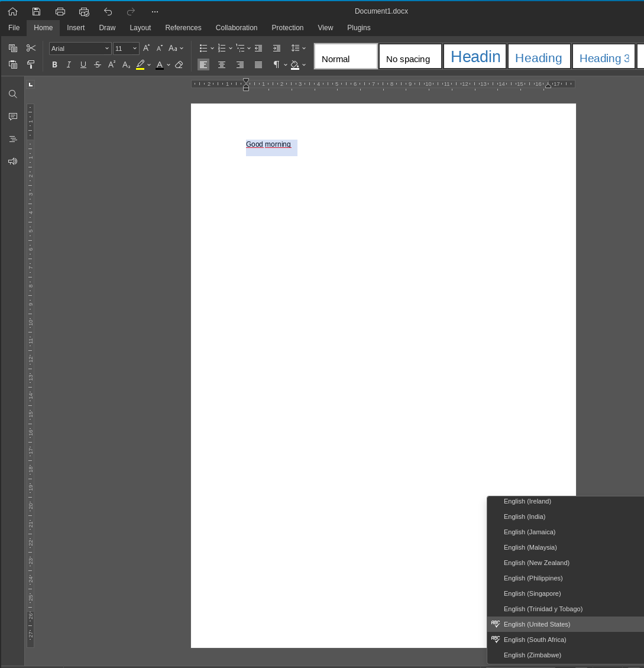Switch to the Layout tab
This screenshot has width=644, height=668.
[x=140, y=28]
